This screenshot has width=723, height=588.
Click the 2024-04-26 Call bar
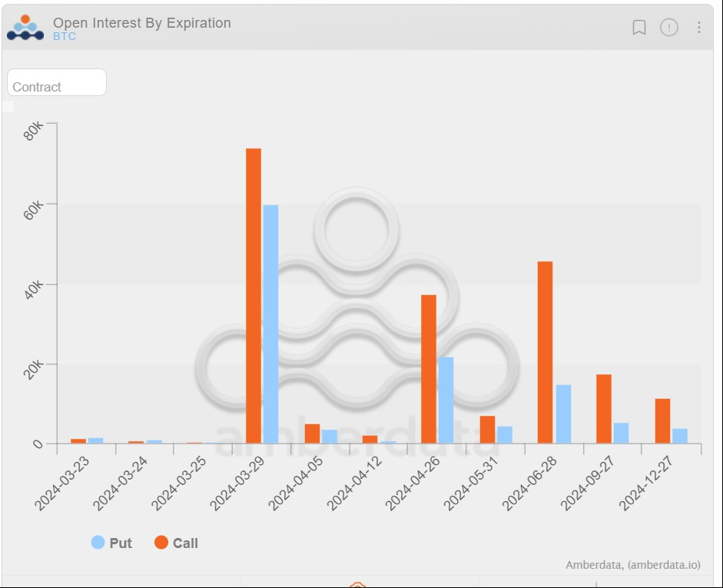pyautogui.click(x=429, y=369)
